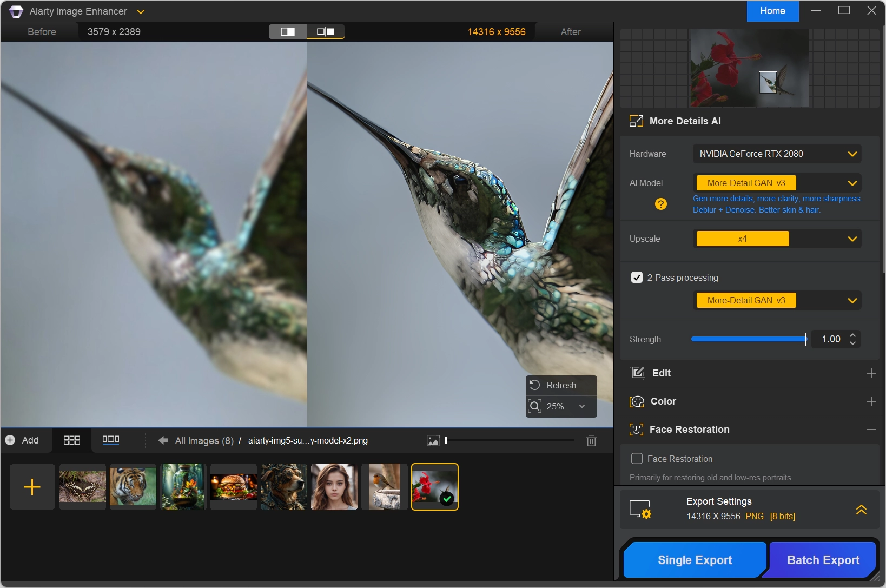Viewport: 886px width, 588px height.
Task: Click the Single Export button
Action: click(695, 560)
